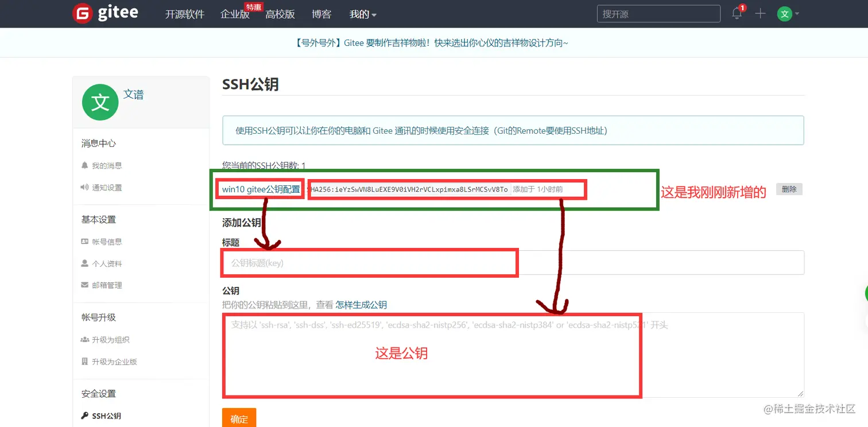Click the 基本设置 section heading

[99, 220]
